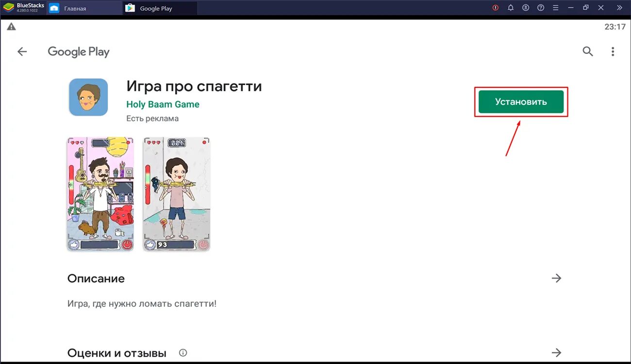The image size is (631, 364).
Task: Switch to the Главная tab
Action: tap(84, 8)
